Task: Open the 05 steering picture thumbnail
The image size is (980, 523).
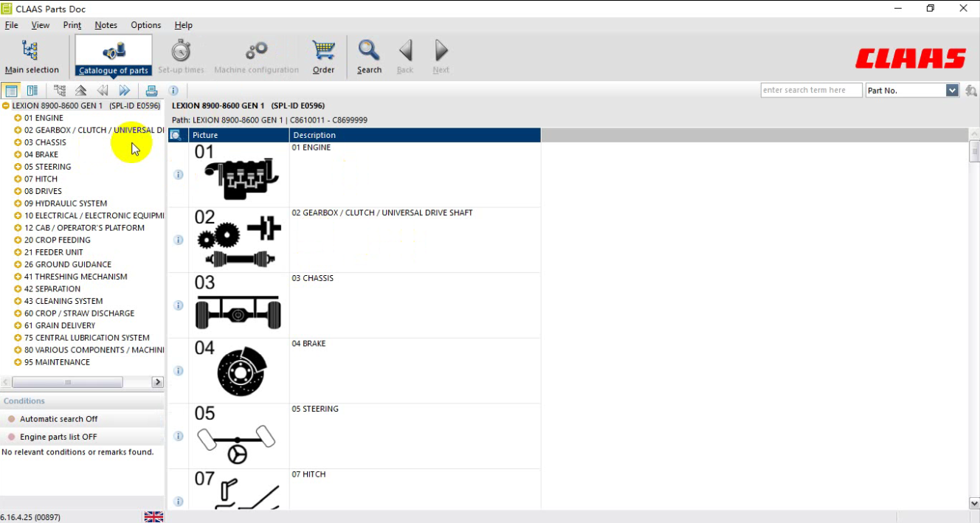Action: pyautogui.click(x=238, y=436)
